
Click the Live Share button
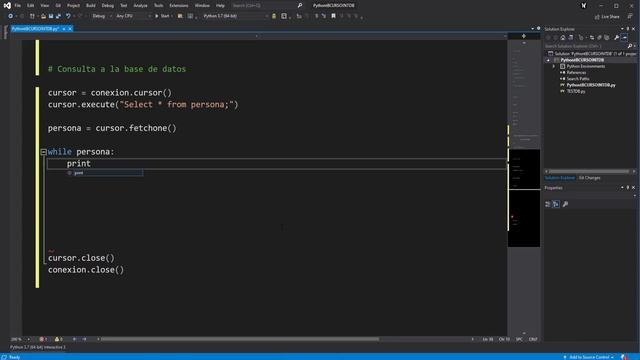[607, 17]
